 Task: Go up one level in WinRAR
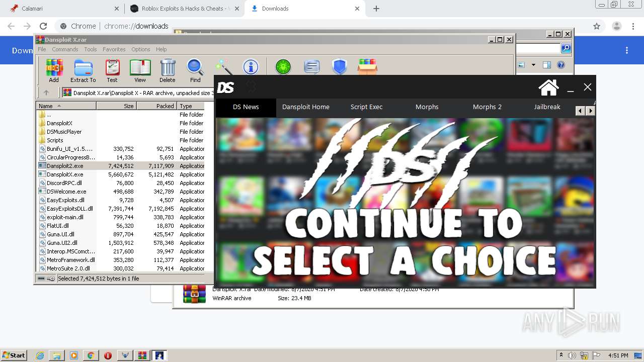(x=46, y=93)
